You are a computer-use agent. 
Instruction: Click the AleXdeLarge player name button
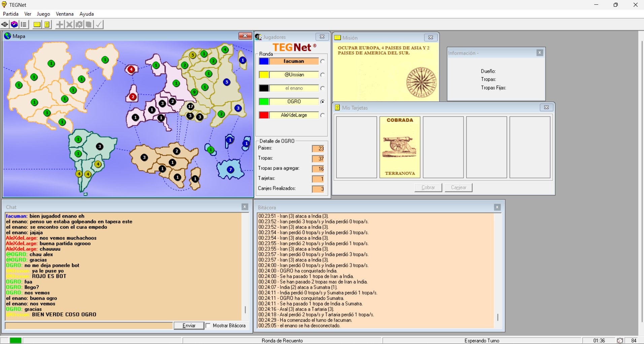click(x=294, y=115)
